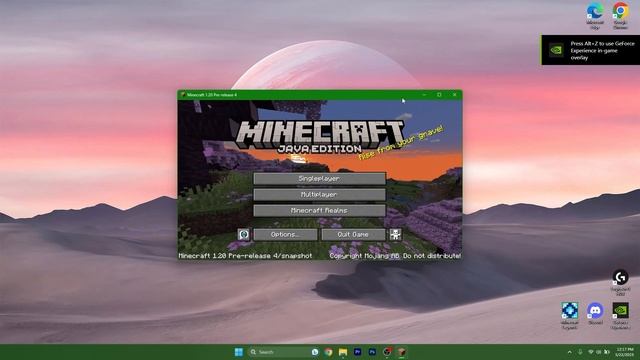Open the blue pixelated launcher desktop shortcut
The height and width of the screenshot is (360, 640).
click(x=569, y=316)
